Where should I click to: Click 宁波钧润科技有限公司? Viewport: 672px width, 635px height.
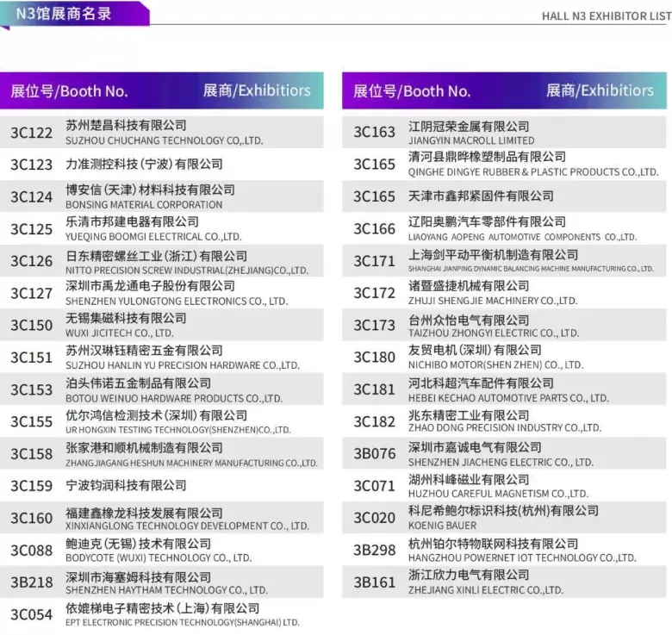(126, 485)
